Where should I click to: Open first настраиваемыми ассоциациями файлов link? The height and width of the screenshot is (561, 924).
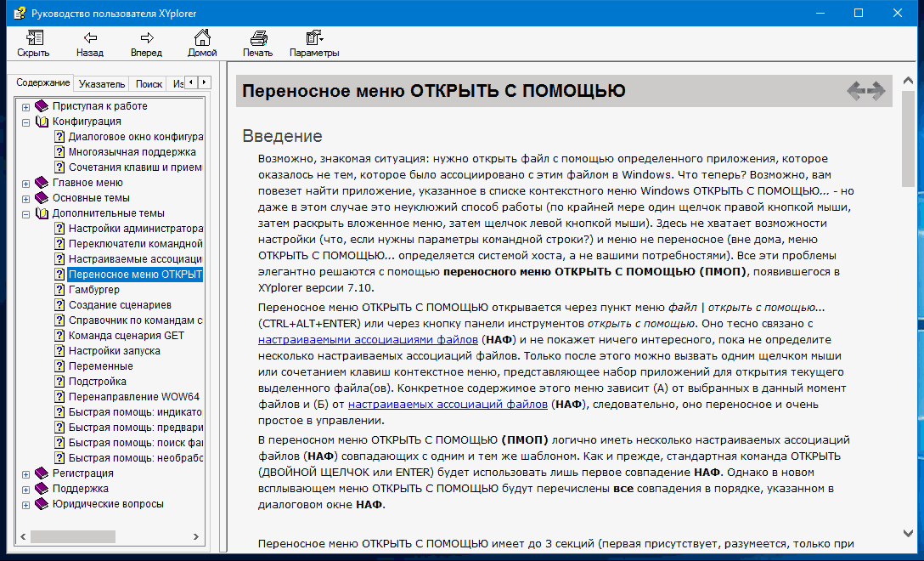click(368, 339)
